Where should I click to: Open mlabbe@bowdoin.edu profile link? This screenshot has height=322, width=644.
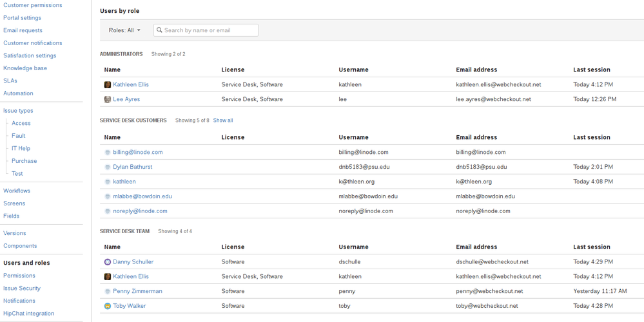(142, 196)
